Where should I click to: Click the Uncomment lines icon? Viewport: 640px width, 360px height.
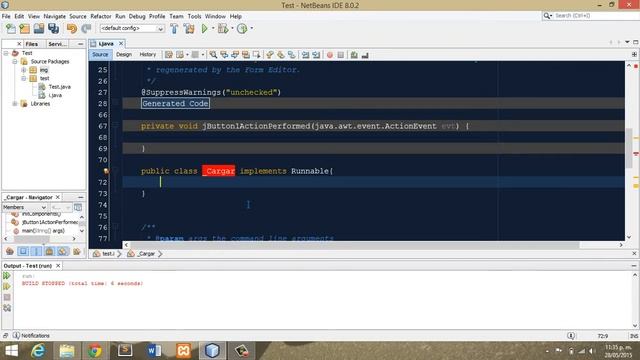365,55
